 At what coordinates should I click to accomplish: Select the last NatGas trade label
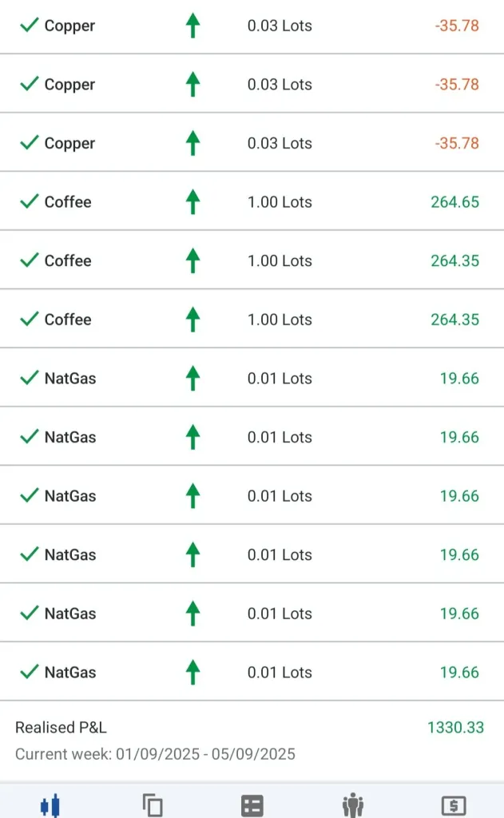70,673
